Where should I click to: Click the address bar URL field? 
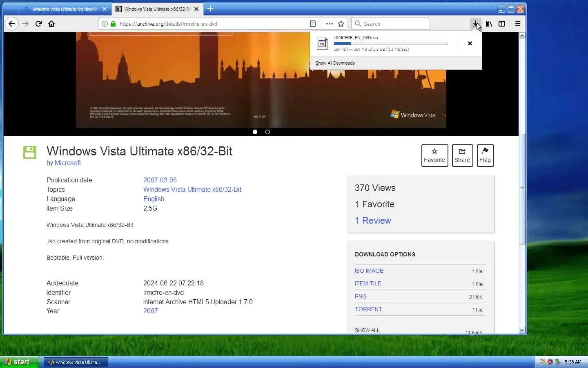pos(212,24)
